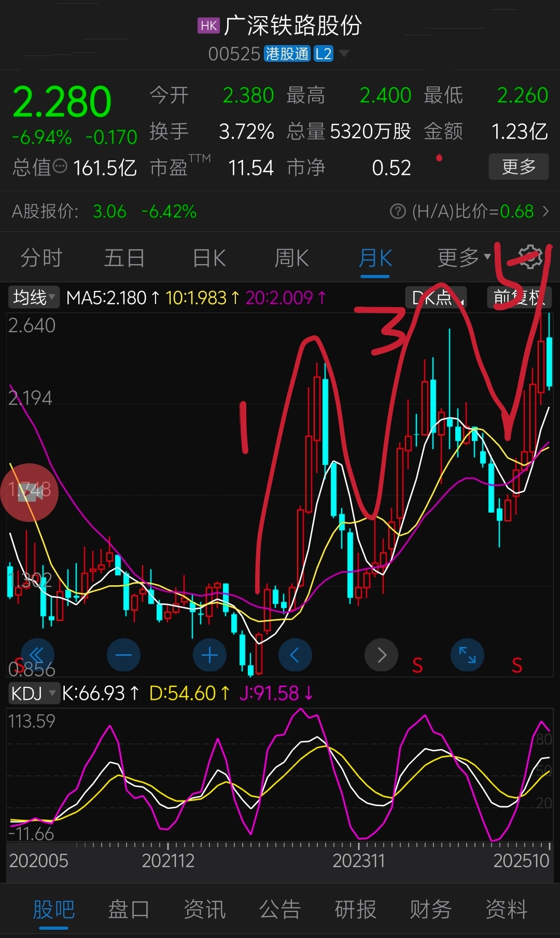Open the 研报 research reports tab
Image resolution: width=560 pixels, height=938 pixels.
(356, 909)
